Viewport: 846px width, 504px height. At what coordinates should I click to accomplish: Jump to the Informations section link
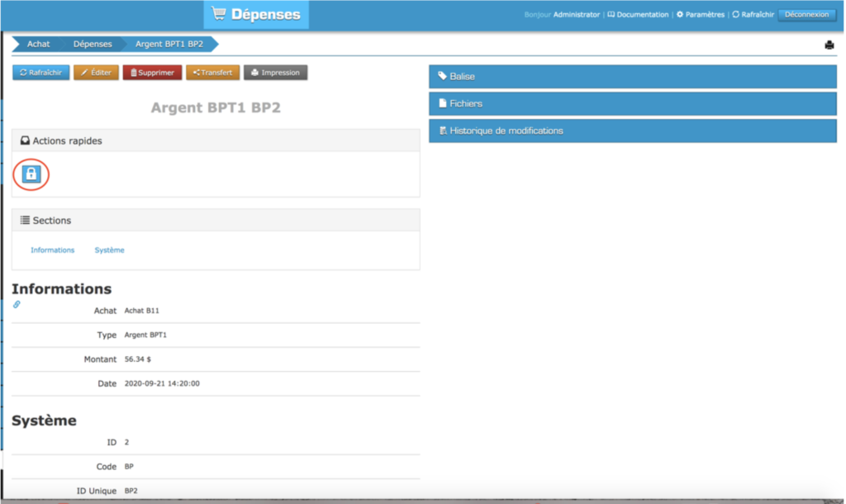pyautogui.click(x=52, y=250)
